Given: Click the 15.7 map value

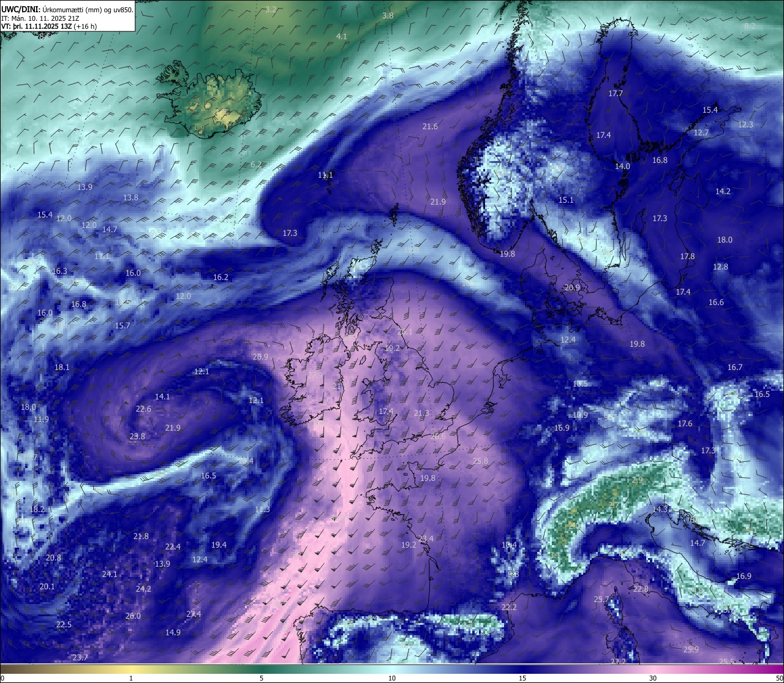Looking at the screenshot, I should [x=123, y=325].
